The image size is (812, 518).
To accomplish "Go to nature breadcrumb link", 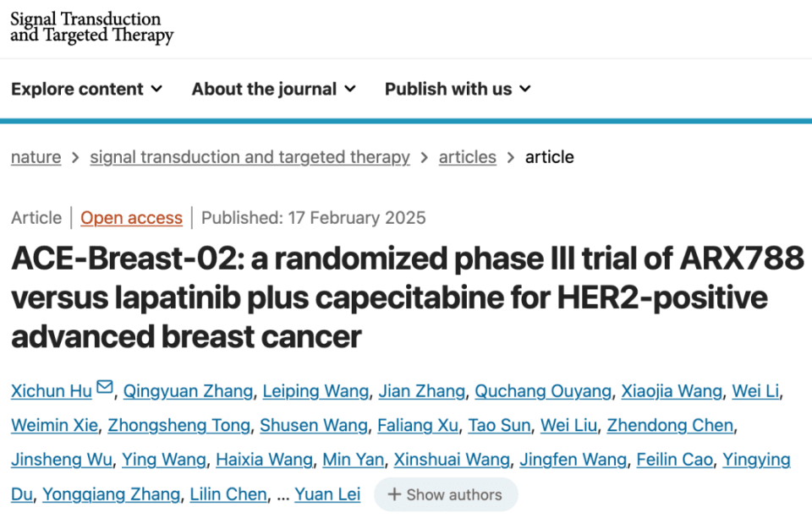I will pyautogui.click(x=36, y=157).
